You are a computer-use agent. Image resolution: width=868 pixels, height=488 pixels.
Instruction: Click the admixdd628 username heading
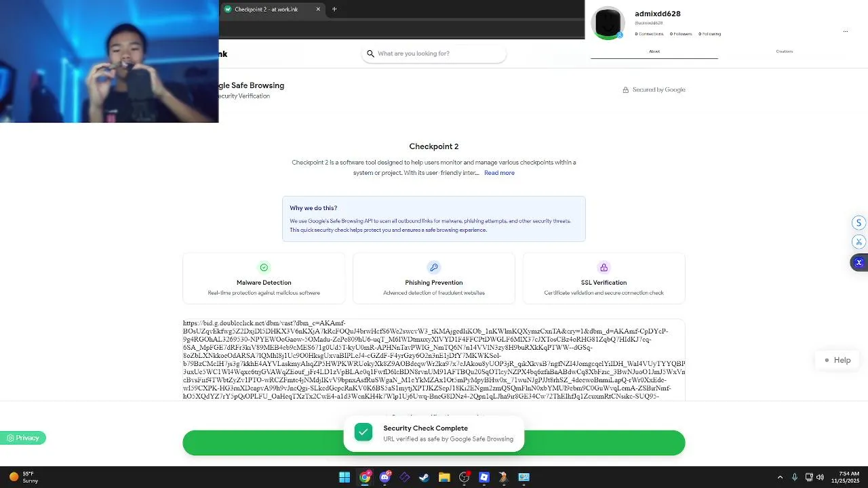click(658, 14)
